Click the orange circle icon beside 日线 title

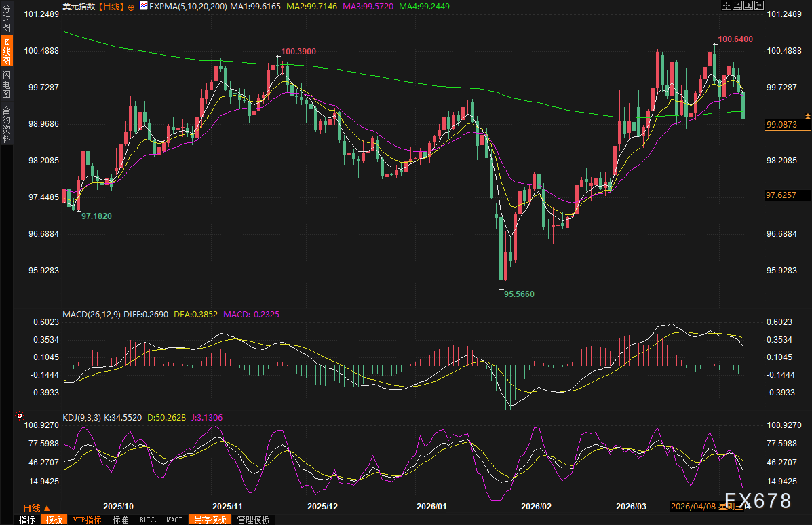130,5
